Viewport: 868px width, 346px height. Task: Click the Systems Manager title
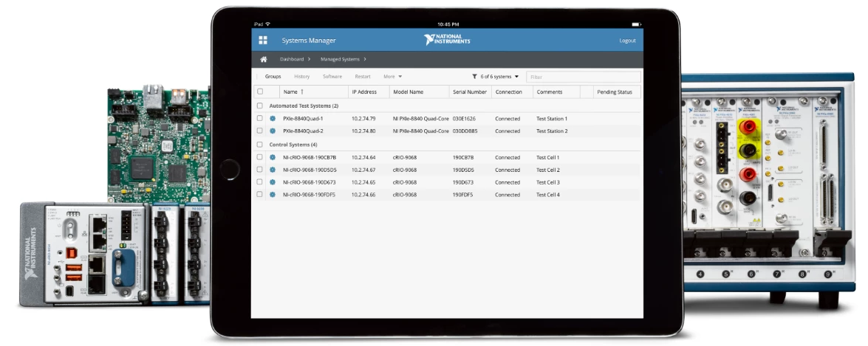[308, 41]
